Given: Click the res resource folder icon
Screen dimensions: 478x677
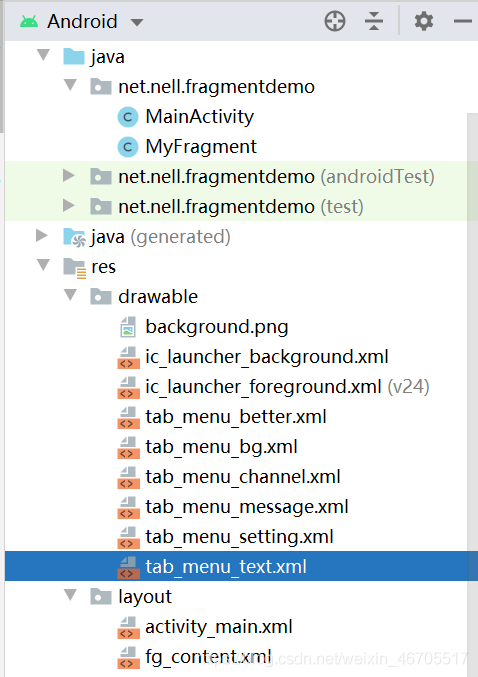Looking at the screenshot, I should tap(74, 267).
